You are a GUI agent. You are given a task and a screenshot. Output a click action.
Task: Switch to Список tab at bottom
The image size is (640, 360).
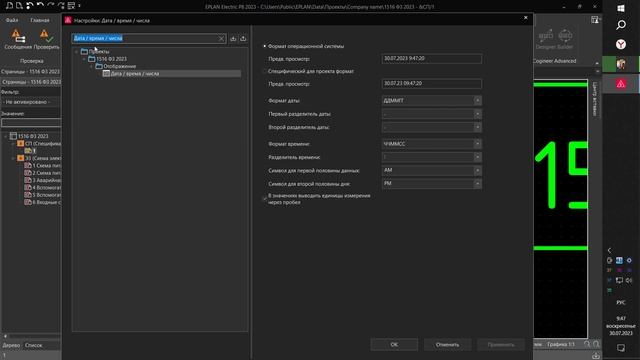click(x=33, y=345)
